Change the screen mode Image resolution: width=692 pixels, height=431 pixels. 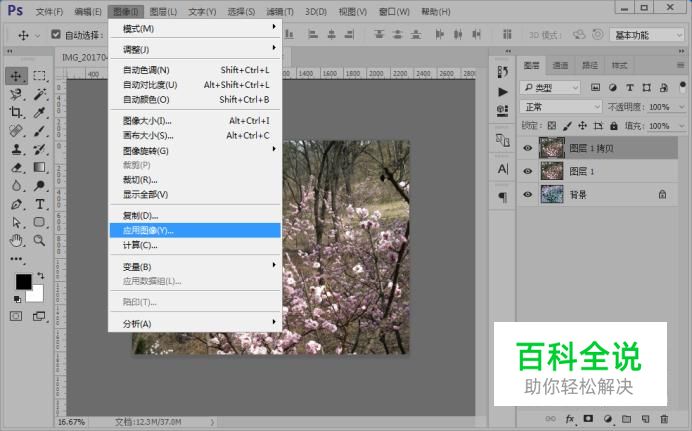[x=39, y=316]
